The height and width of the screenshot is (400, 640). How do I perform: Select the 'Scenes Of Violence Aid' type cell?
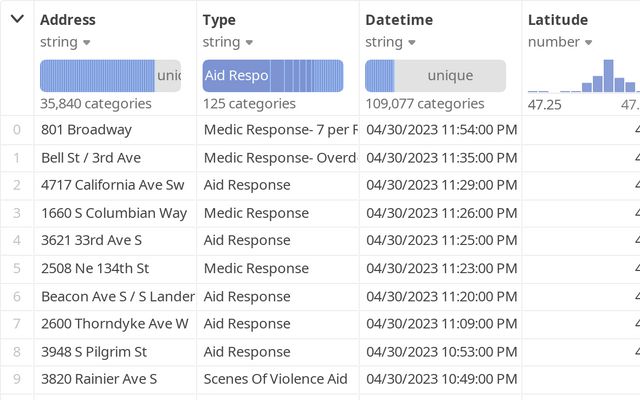pyautogui.click(x=276, y=379)
